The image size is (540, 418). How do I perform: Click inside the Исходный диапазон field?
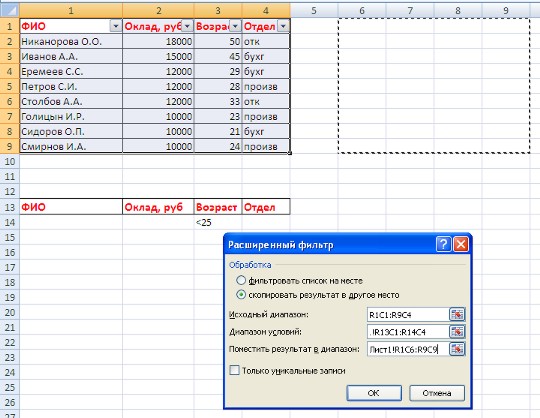coord(408,314)
